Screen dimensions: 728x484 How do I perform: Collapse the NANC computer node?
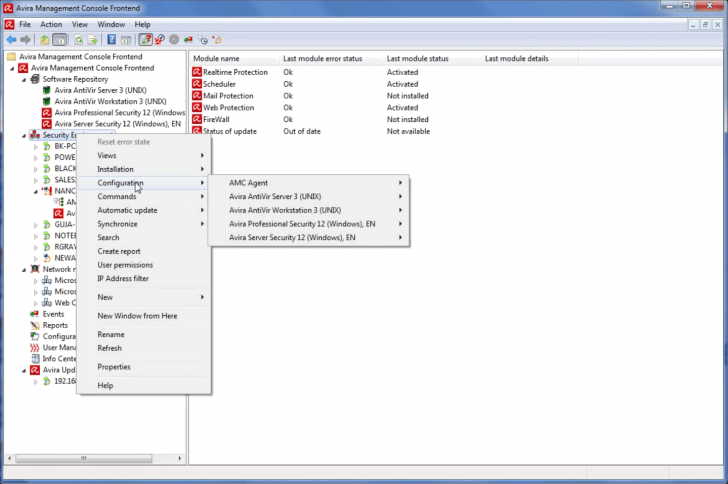click(36, 191)
